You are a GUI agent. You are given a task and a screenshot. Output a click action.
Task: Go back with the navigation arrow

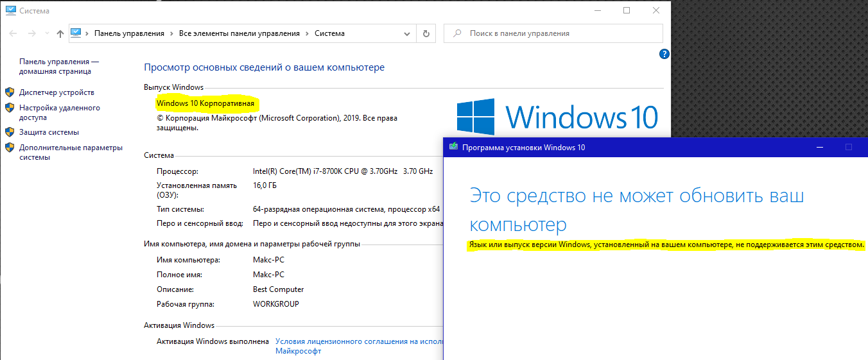pos(13,33)
